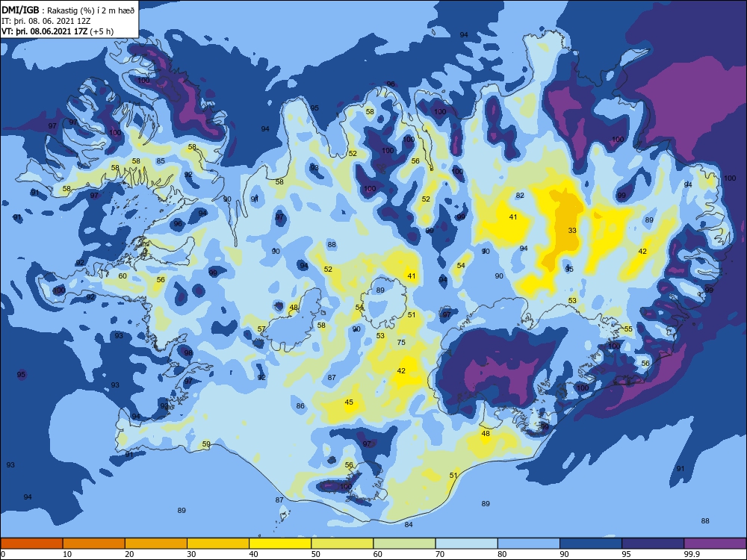The width and height of the screenshot is (747, 560).
Task: Click the '30' legend tick label
Action: 191,554
